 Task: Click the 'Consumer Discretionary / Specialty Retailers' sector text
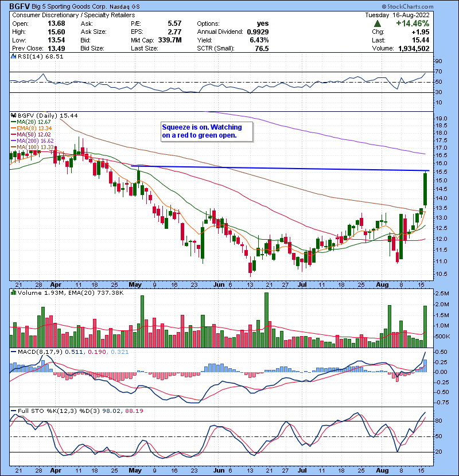pos(74,14)
